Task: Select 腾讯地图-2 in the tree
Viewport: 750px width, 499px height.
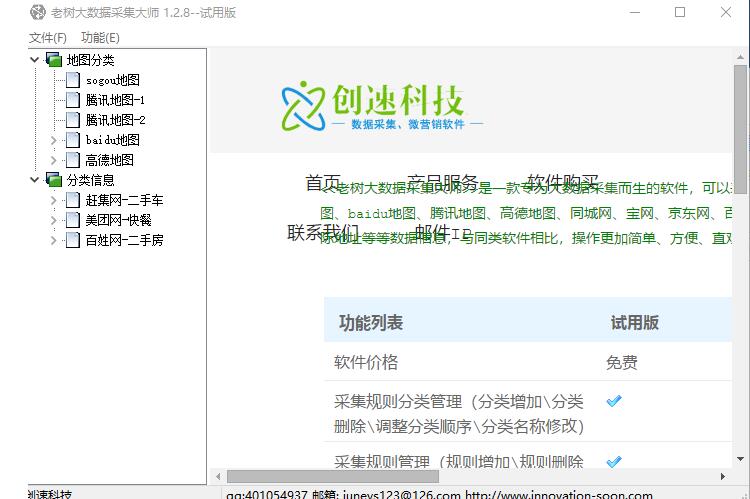Action: 115,120
